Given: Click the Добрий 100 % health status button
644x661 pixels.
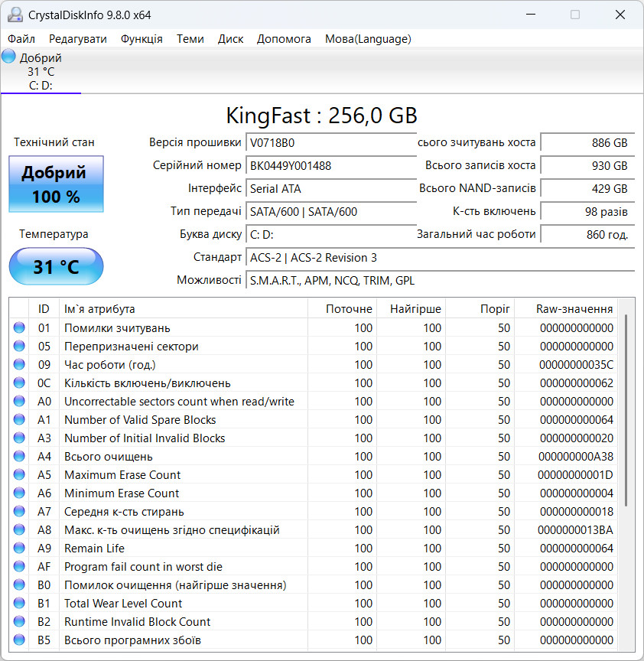Looking at the screenshot, I should [56, 184].
